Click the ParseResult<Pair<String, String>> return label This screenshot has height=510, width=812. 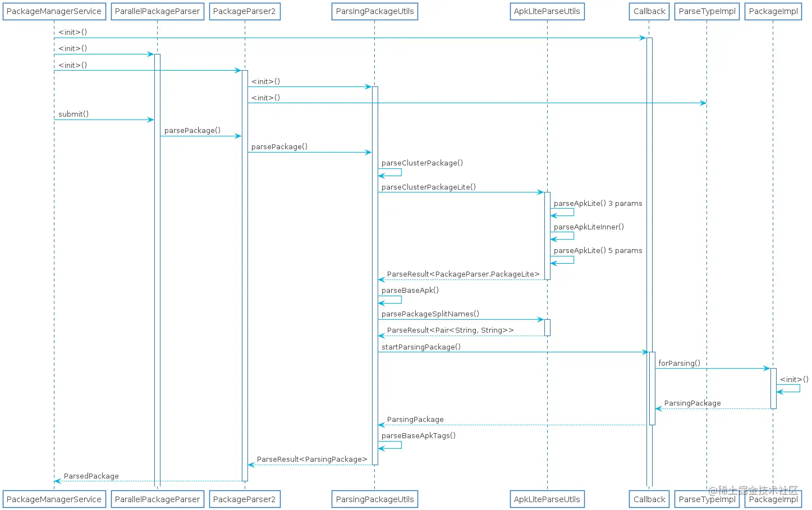coord(451,330)
